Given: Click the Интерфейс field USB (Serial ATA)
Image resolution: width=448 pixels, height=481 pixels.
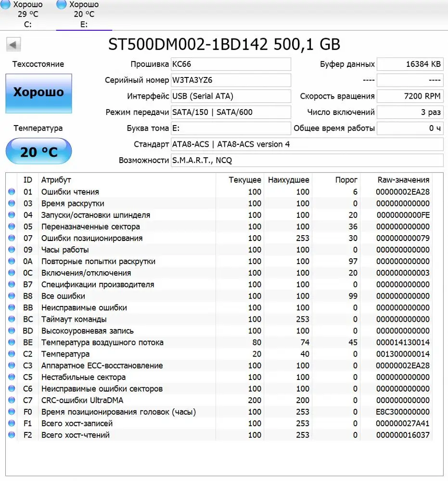Looking at the screenshot, I should click(x=231, y=96).
